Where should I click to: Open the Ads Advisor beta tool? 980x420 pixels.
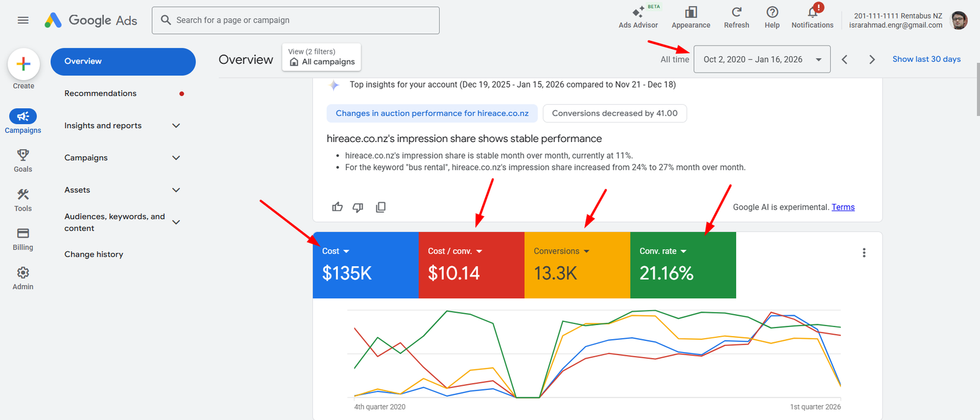point(638,13)
